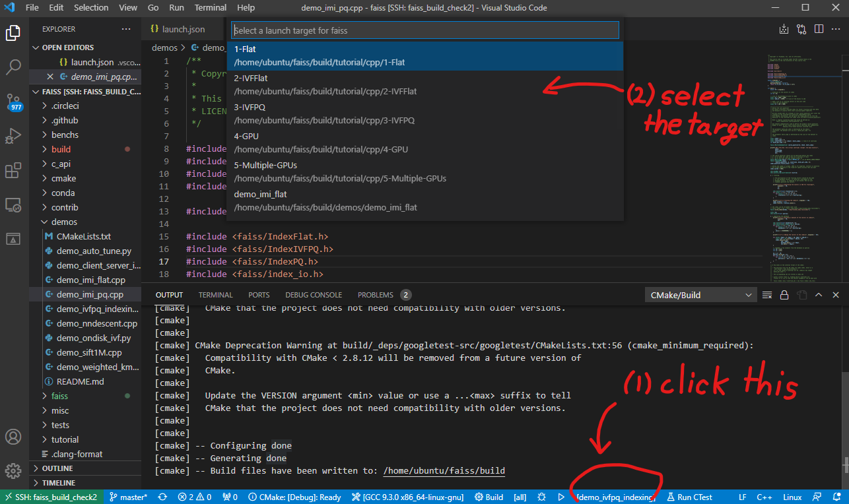Click editor more actions ellipsis
Image resolution: width=849 pixels, height=504 pixels.
pyautogui.click(x=836, y=29)
